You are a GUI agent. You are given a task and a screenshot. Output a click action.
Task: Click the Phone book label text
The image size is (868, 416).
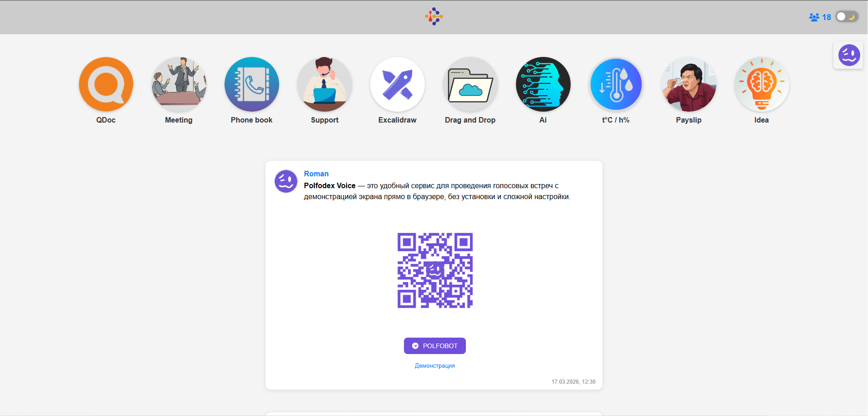click(252, 120)
